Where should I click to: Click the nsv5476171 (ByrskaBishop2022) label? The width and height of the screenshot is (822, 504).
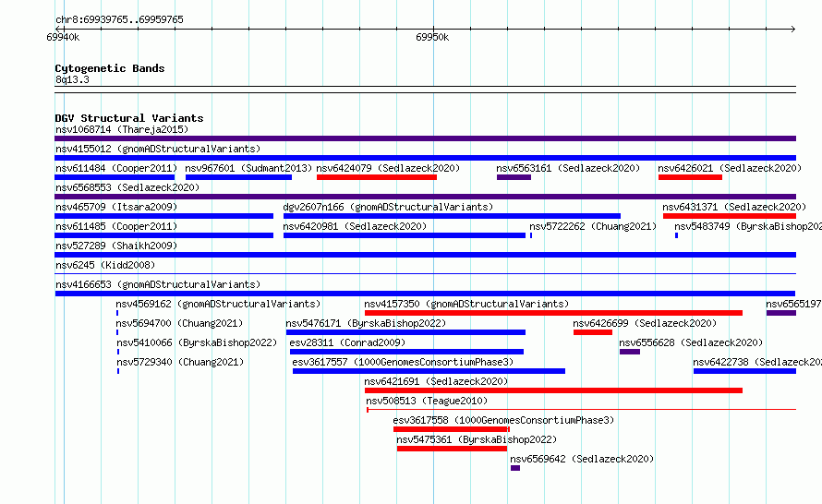[366, 323]
